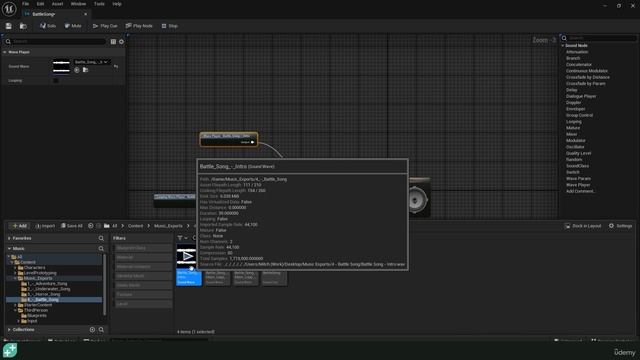Click the Sound Wave thumbnail in details
640x360 pixels.
61,67
